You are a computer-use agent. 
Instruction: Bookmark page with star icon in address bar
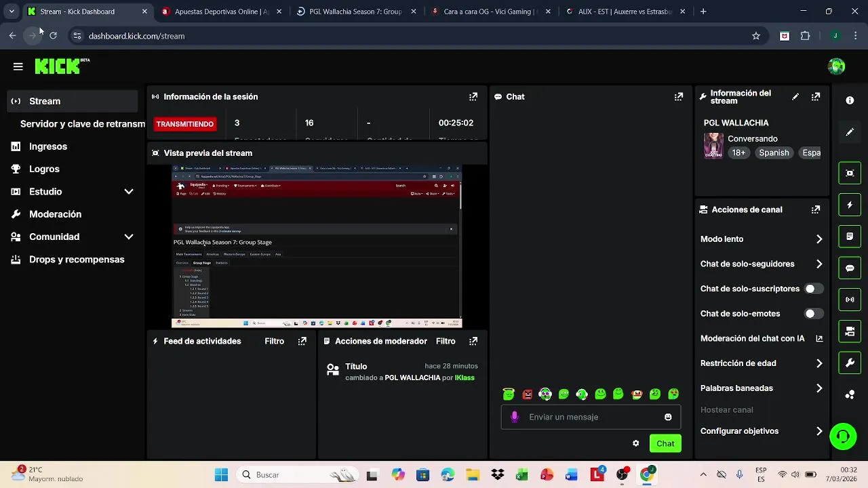(756, 36)
